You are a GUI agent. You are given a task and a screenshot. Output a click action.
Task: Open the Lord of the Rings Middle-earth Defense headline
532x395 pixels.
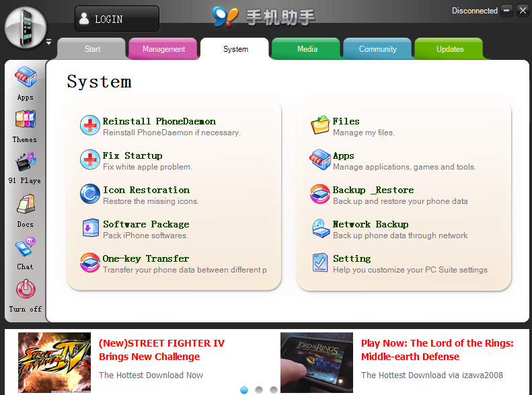[x=437, y=350]
